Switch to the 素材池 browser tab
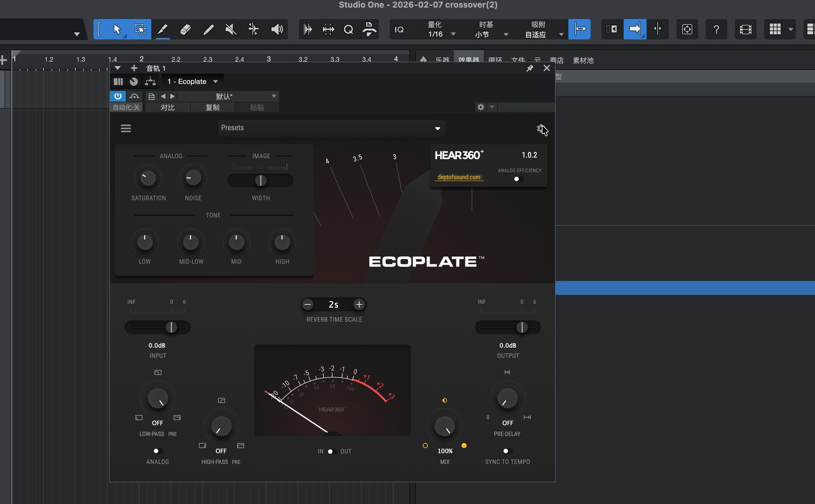The image size is (815, 504). 583,60
